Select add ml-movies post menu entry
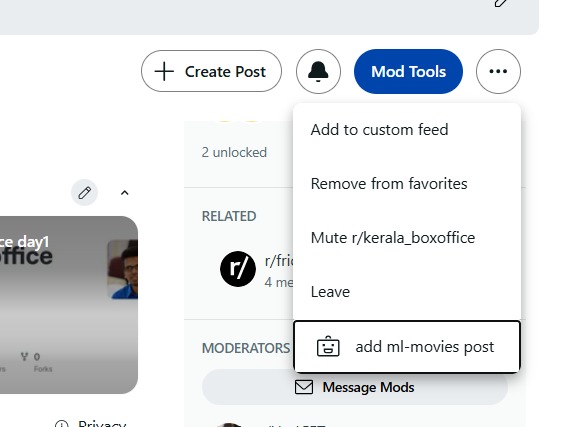576x427 pixels. tap(407, 347)
